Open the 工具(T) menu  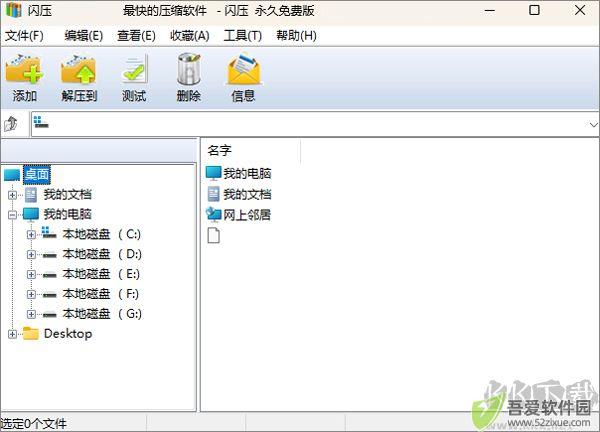[x=243, y=36]
